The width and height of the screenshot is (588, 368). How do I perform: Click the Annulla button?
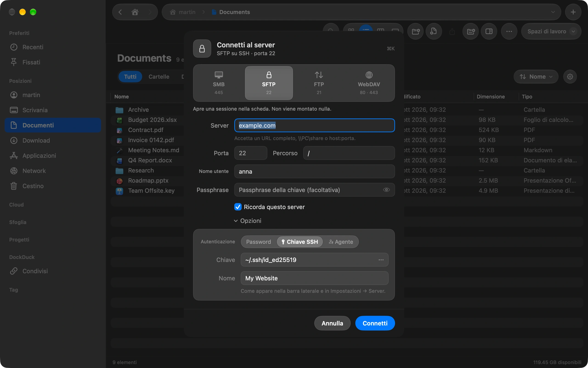(x=332, y=323)
